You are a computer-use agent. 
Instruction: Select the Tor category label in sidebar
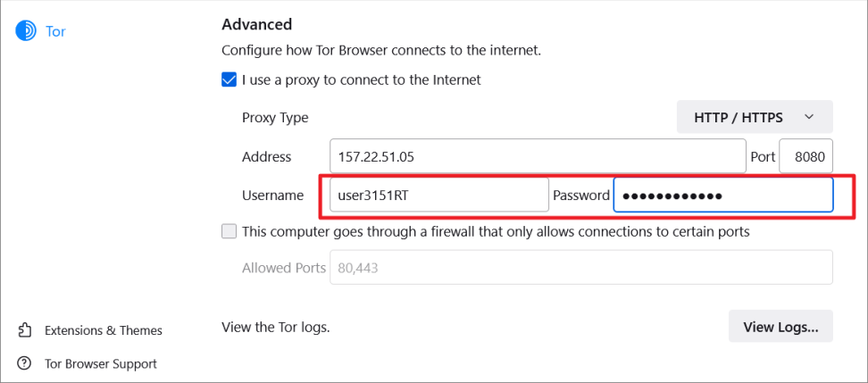point(55,31)
